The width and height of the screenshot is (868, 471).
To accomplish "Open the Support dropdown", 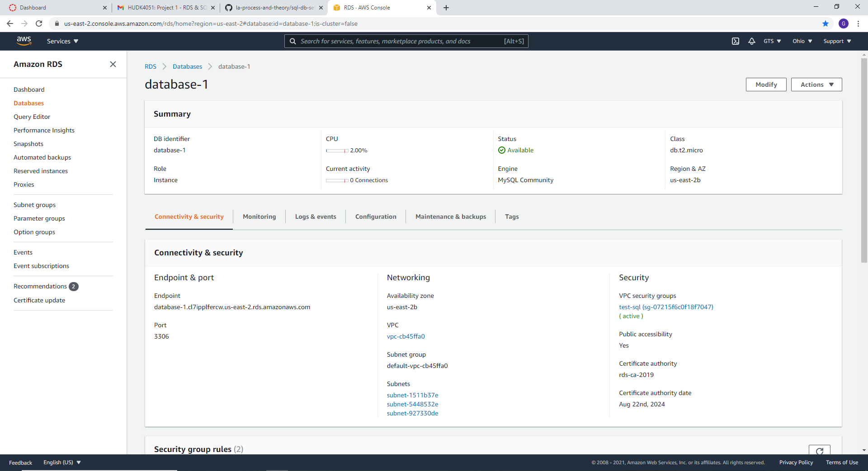I will point(837,41).
